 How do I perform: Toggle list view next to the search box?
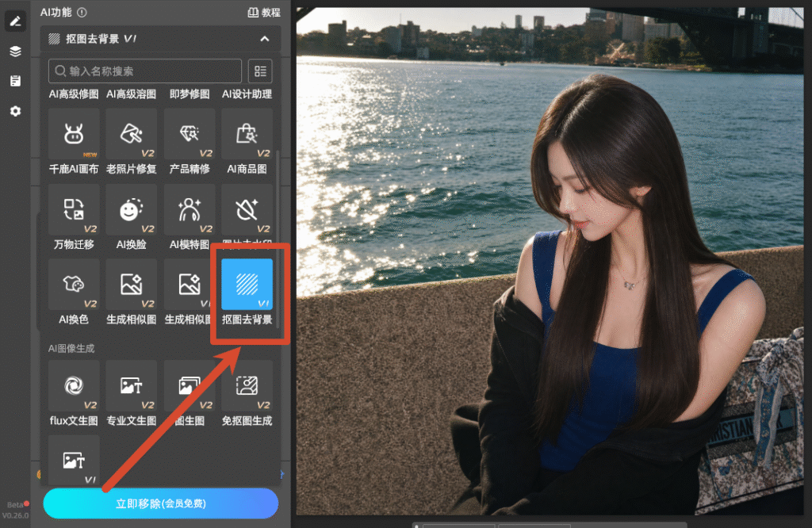[x=260, y=71]
